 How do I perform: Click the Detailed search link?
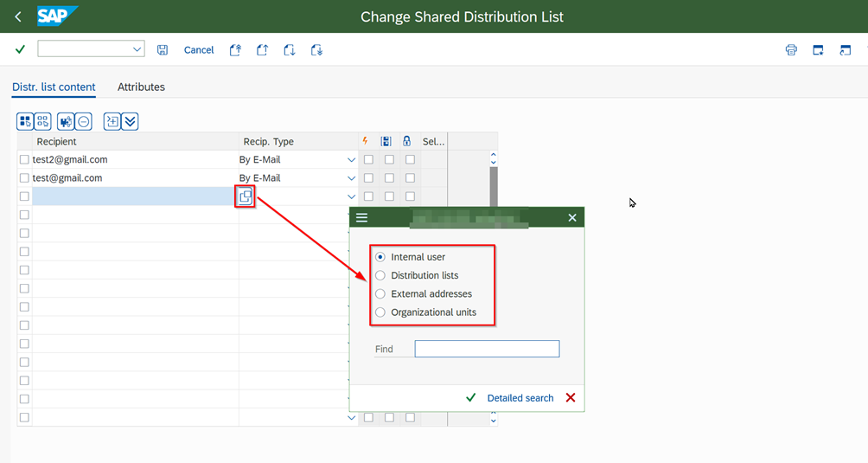coord(520,398)
